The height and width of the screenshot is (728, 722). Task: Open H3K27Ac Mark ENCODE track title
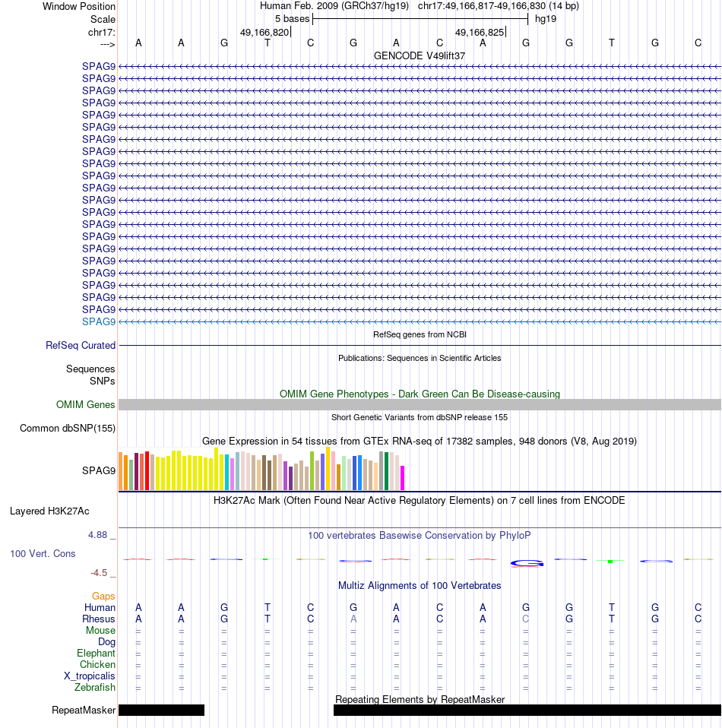tap(420, 501)
